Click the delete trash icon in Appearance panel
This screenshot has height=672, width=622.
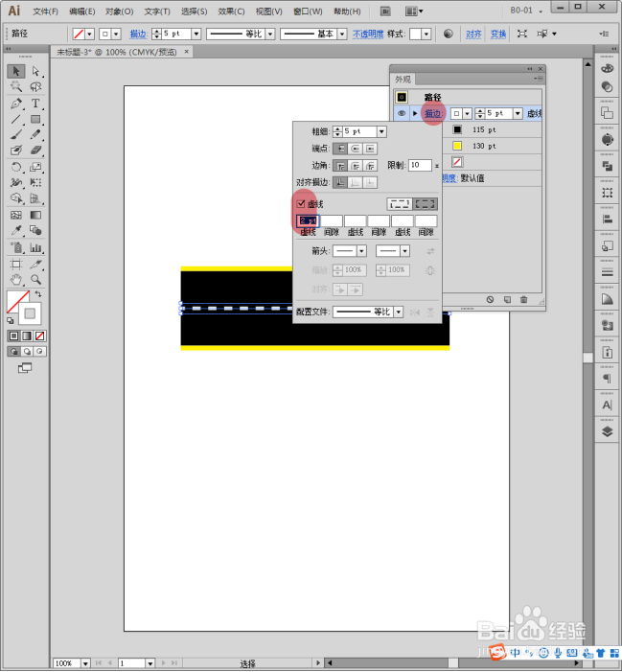coord(523,299)
